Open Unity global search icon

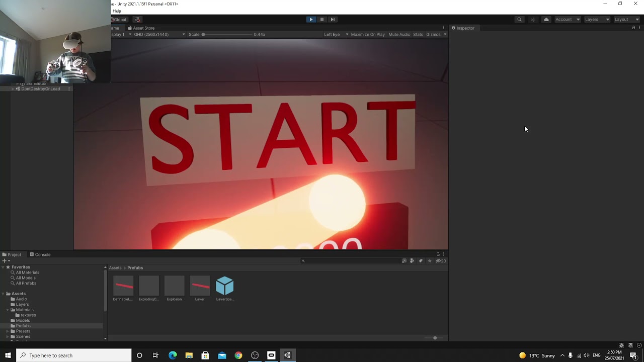point(519,20)
